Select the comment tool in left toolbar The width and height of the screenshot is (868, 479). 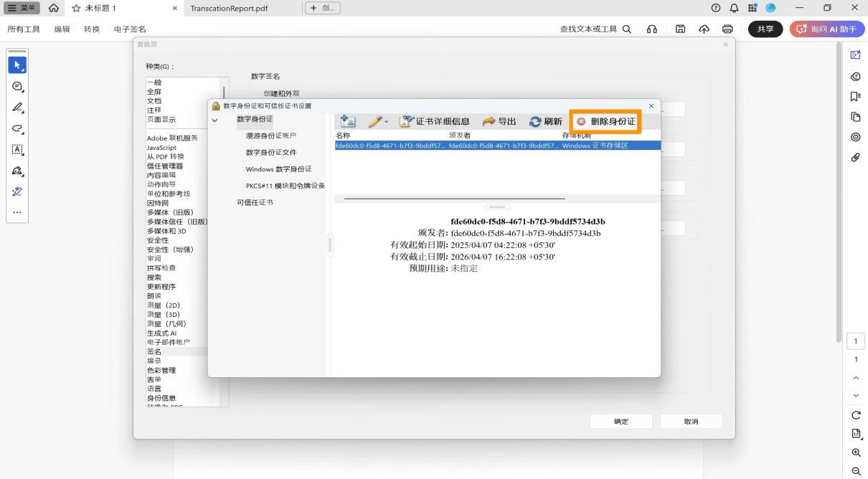(x=17, y=87)
